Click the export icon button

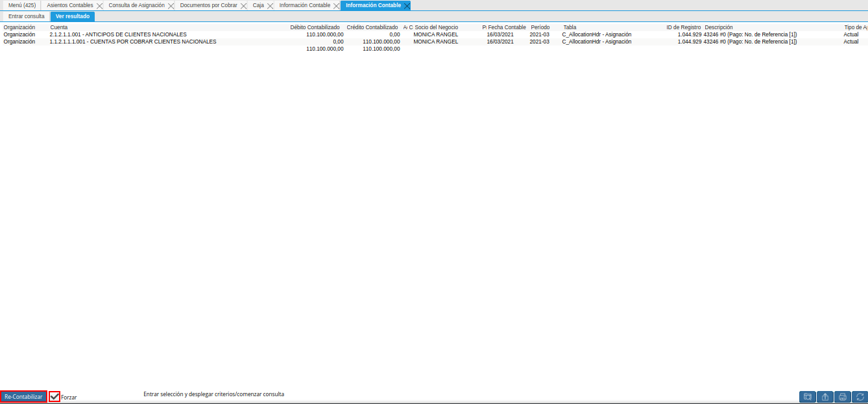pyautogui.click(x=825, y=397)
